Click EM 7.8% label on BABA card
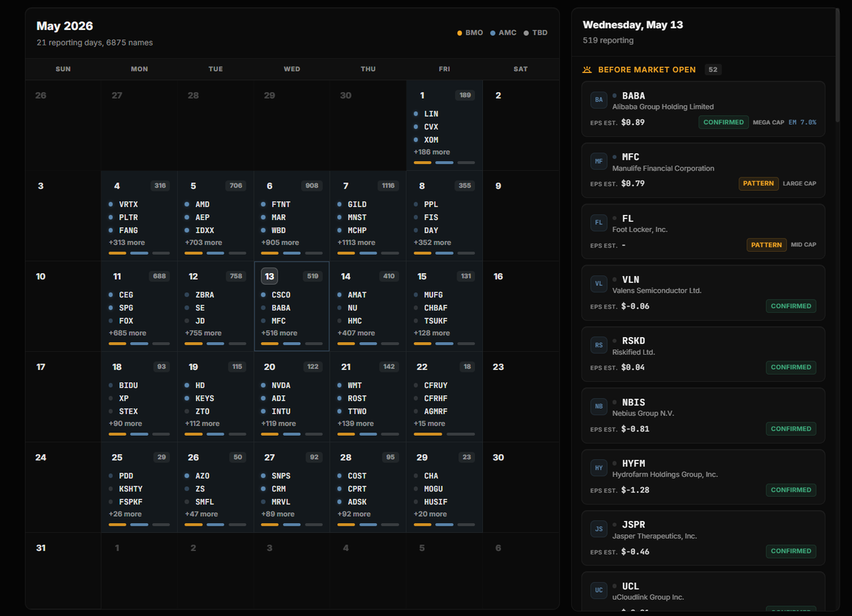 tap(802, 122)
